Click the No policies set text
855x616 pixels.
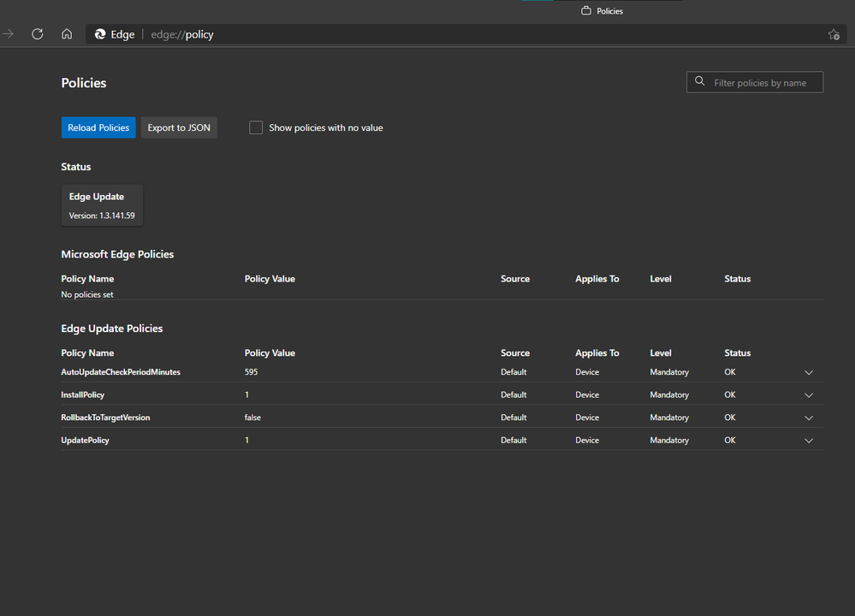87,294
